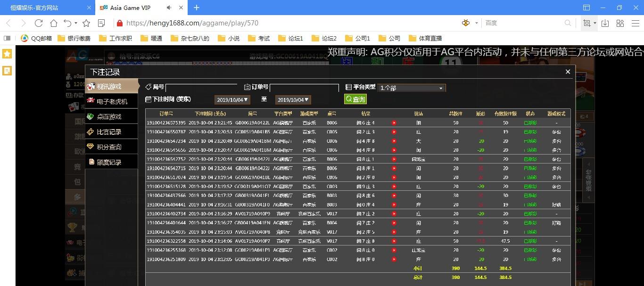644x286 pixels.
Task: Play video replay for order 191004236550787
Action: click(394, 132)
